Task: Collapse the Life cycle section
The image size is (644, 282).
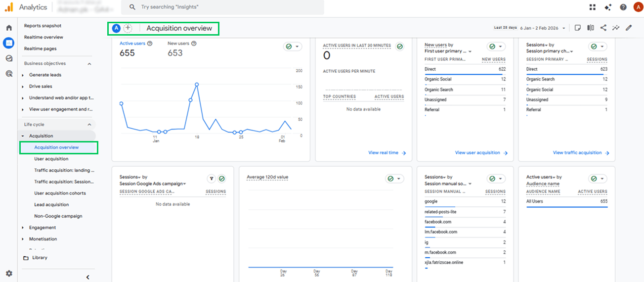Action: [x=89, y=125]
